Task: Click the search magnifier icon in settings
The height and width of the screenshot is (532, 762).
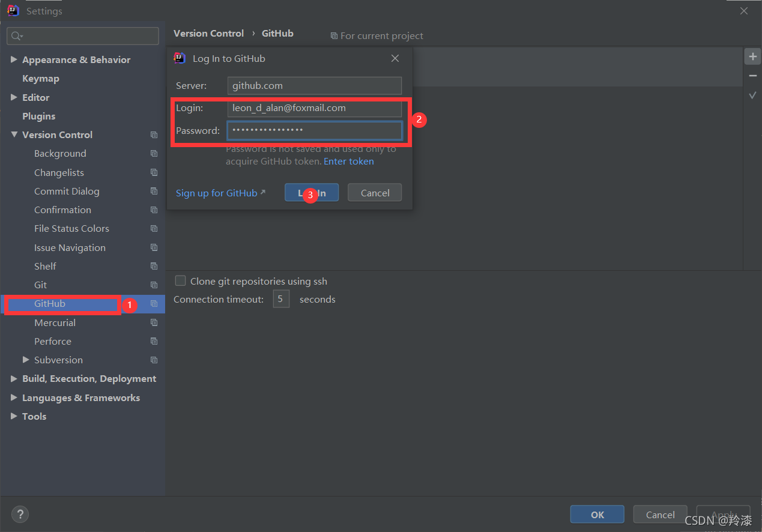Action: coord(17,36)
